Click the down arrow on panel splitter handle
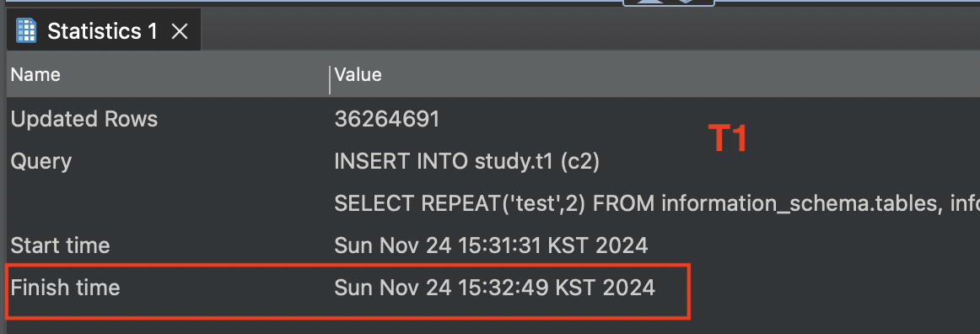980x334 pixels. click(x=686, y=2)
